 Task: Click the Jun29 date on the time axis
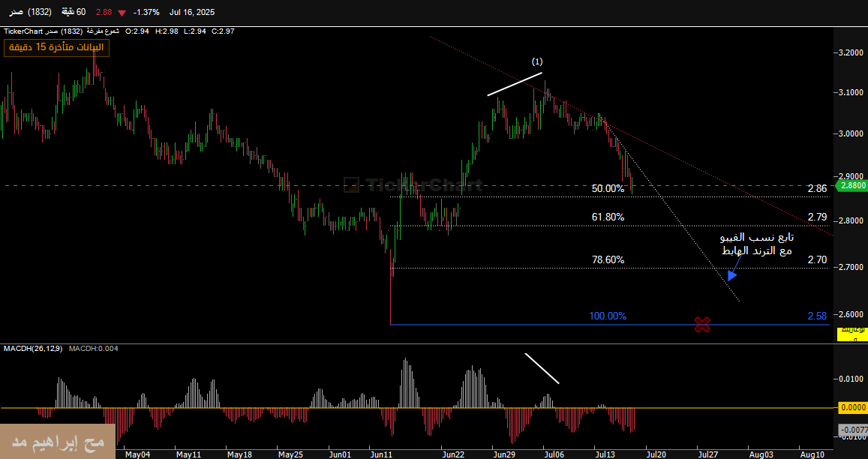coord(503,454)
